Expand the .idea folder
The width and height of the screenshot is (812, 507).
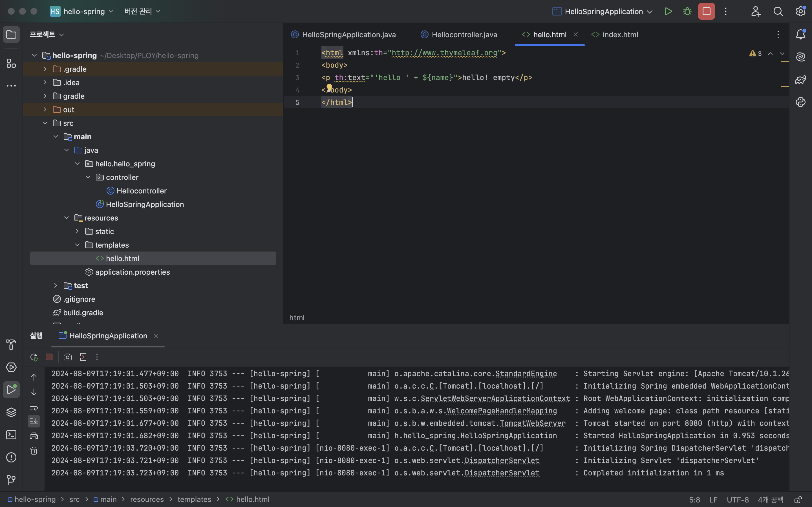pyautogui.click(x=45, y=82)
